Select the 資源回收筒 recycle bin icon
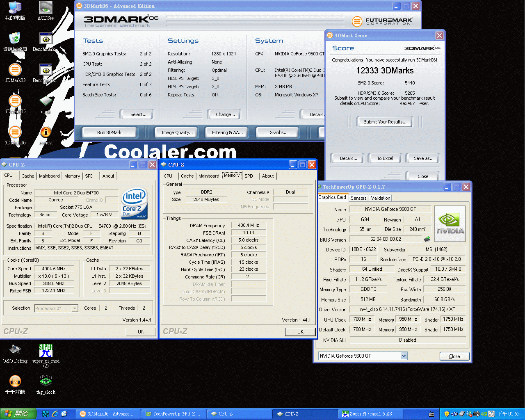Screen dimensions: 525x420 (15, 42)
